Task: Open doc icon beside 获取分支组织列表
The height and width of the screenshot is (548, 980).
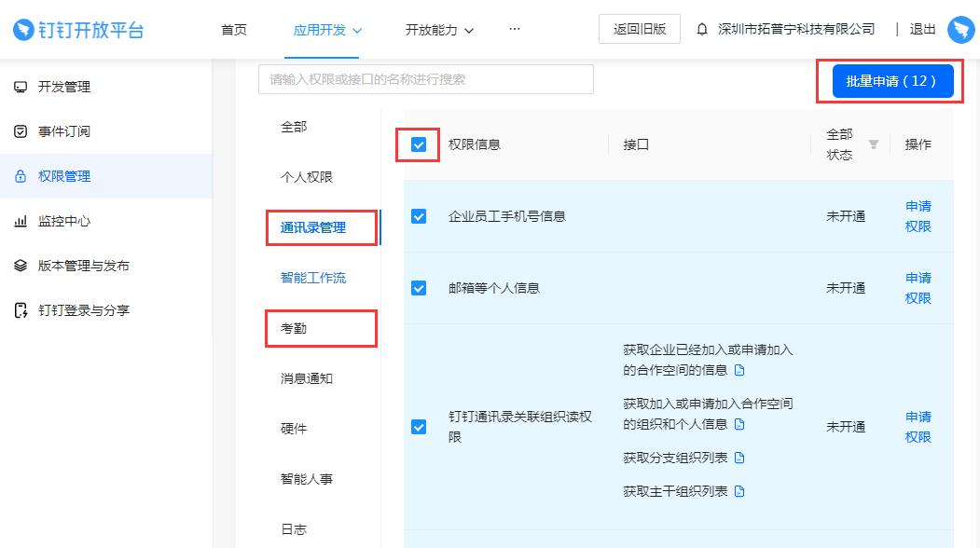Action: (x=739, y=458)
